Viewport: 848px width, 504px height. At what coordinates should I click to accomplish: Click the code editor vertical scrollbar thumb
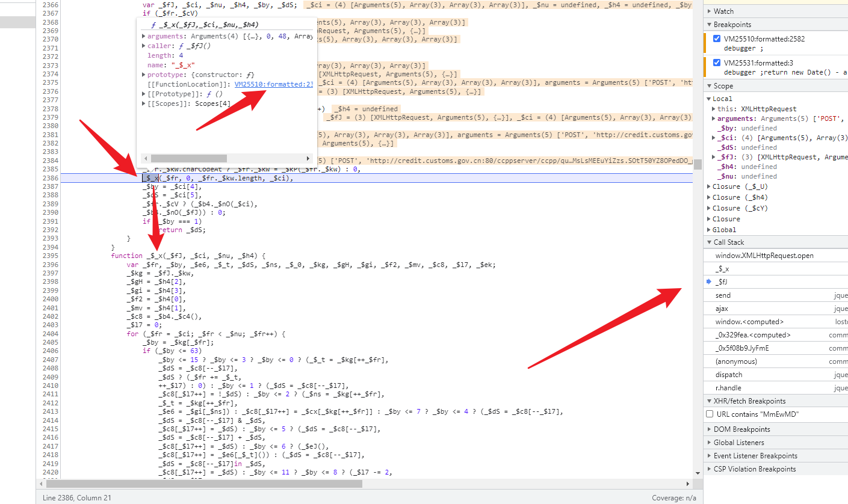coord(698,165)
